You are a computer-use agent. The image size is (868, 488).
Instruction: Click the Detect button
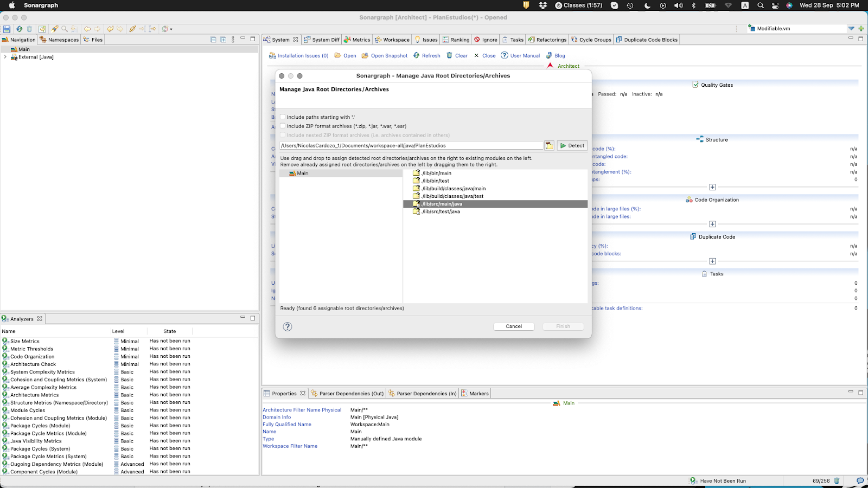point(572,145)
